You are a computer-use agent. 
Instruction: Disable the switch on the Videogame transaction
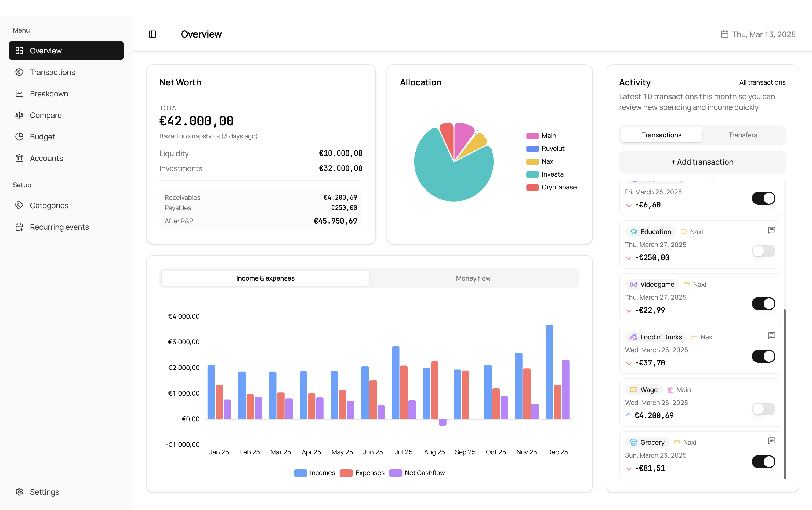pyautogui.click(x=763, y=304)
